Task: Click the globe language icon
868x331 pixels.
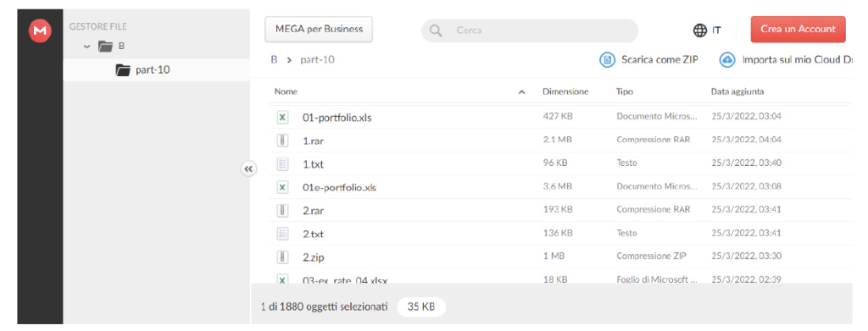Action: point(699,30)
